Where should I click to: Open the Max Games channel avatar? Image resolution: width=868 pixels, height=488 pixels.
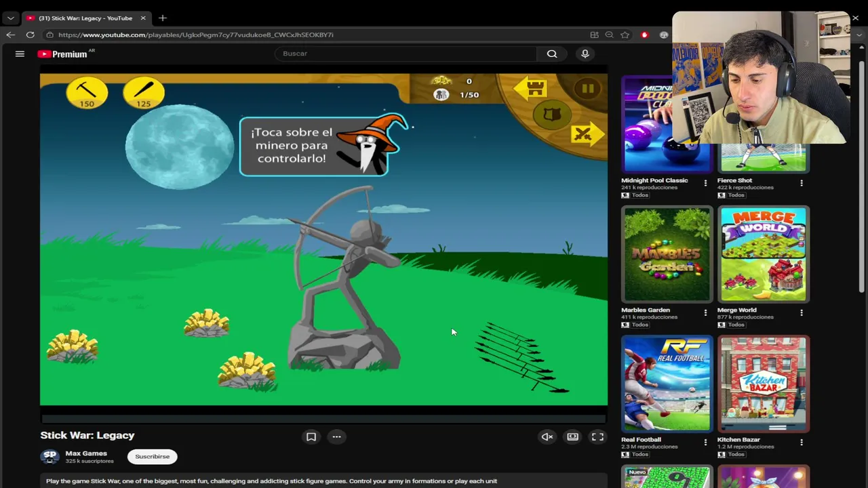pyautogui.click(x=50, y=457)
